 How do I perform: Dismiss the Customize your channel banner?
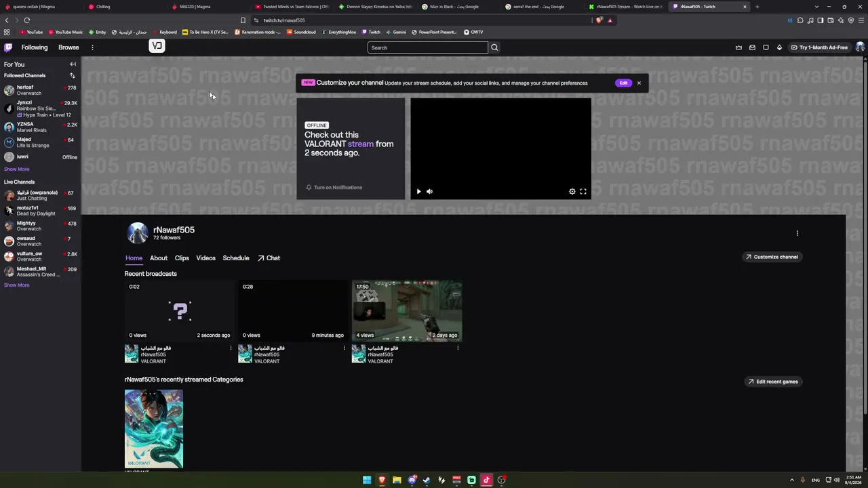(639, 83)
